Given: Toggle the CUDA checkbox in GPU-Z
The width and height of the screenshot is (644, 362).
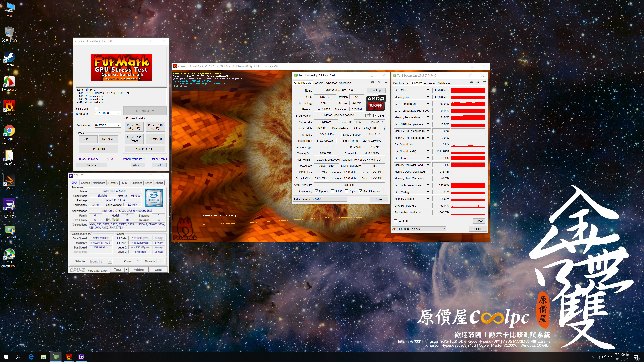Looking at the screenshot, I should click(x=333, y=191).
